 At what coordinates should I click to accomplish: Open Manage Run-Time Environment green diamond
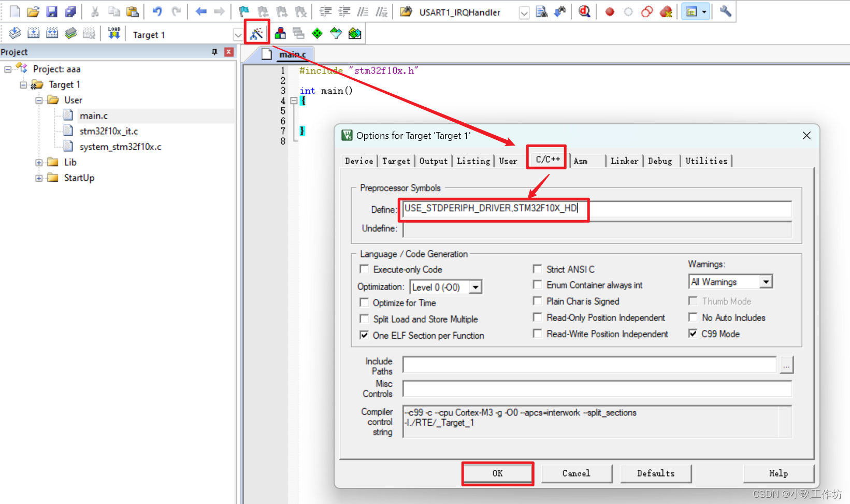317,34
